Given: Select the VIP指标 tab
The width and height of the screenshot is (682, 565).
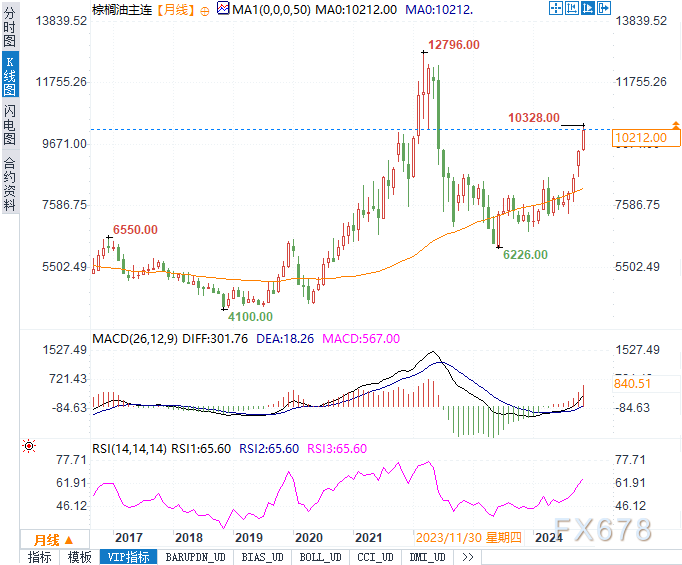Looking at the screenshot, I should click(128, 557).
